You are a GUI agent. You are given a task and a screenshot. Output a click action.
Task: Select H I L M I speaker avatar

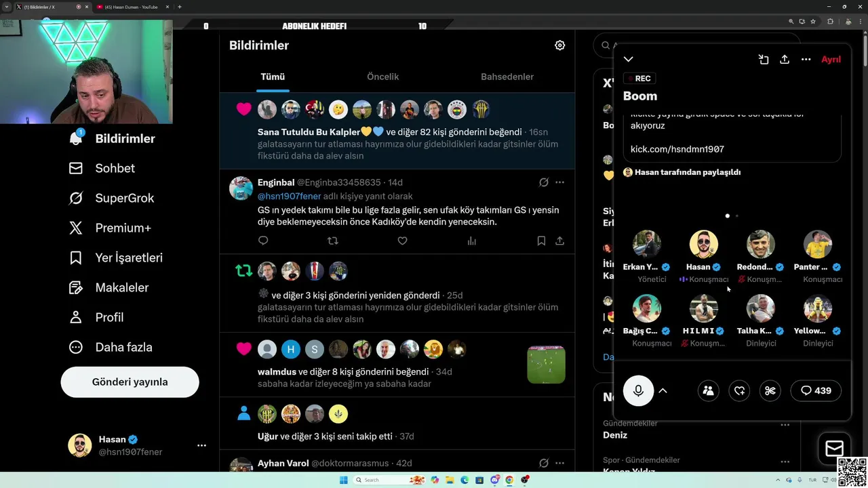point(704,308)
